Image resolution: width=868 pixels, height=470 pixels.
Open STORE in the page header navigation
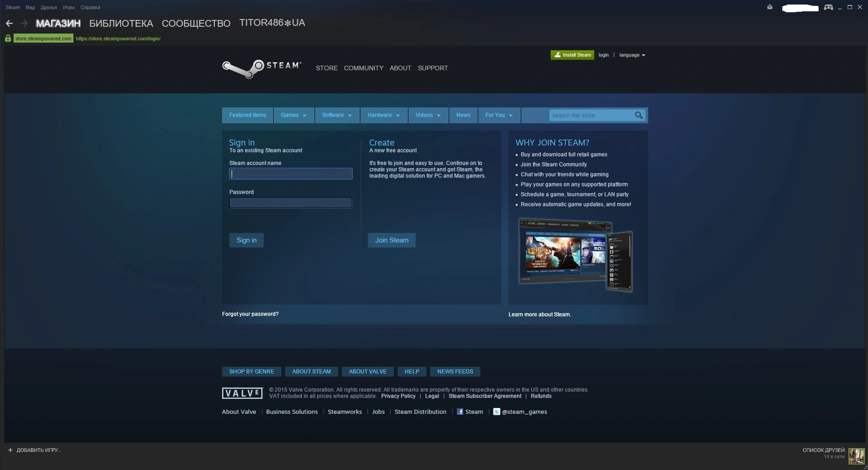point(327,68)
